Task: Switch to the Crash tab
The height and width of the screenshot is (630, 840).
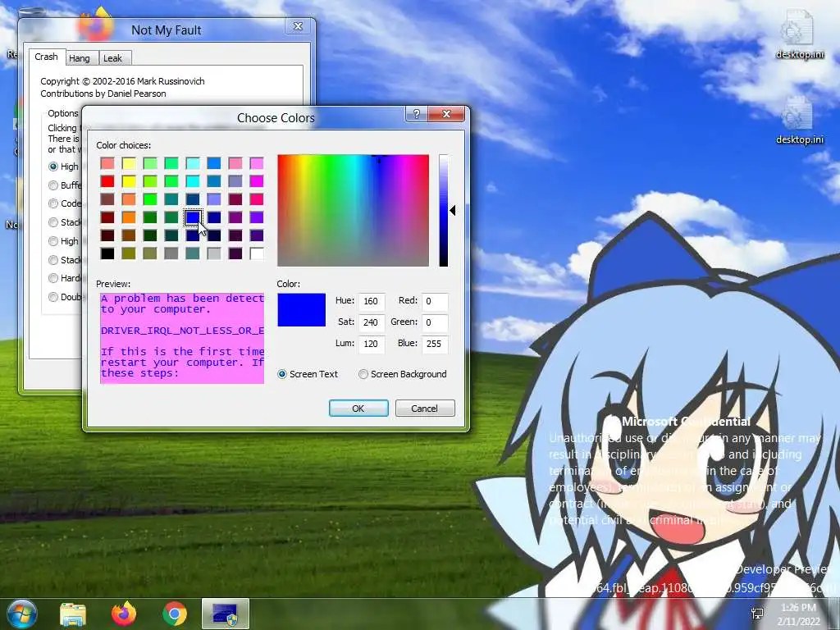Action: (x=47, y=57)
